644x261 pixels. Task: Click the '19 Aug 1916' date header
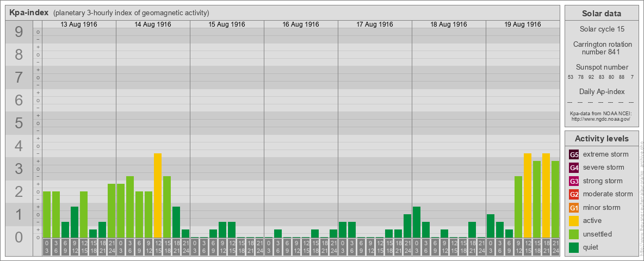pos(522,24)
